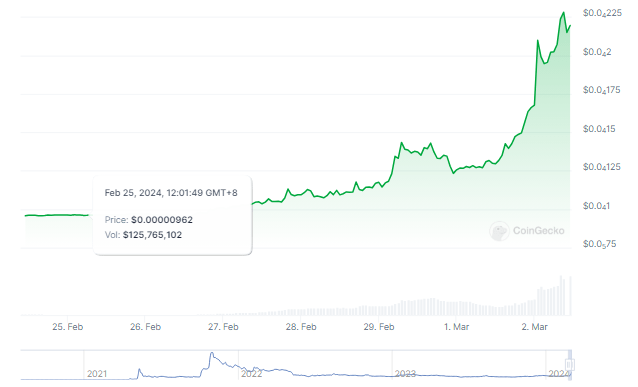Click the price tooltip showing $0.00000962

[173, 215]
